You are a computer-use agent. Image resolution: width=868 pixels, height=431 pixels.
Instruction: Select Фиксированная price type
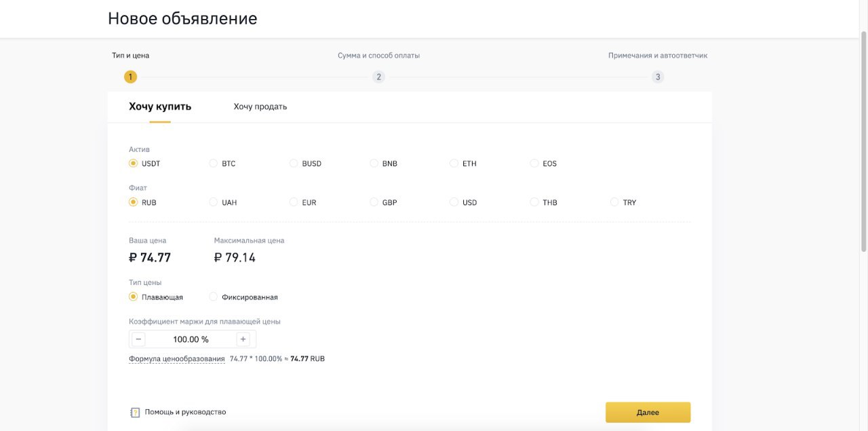click(213, 296)
